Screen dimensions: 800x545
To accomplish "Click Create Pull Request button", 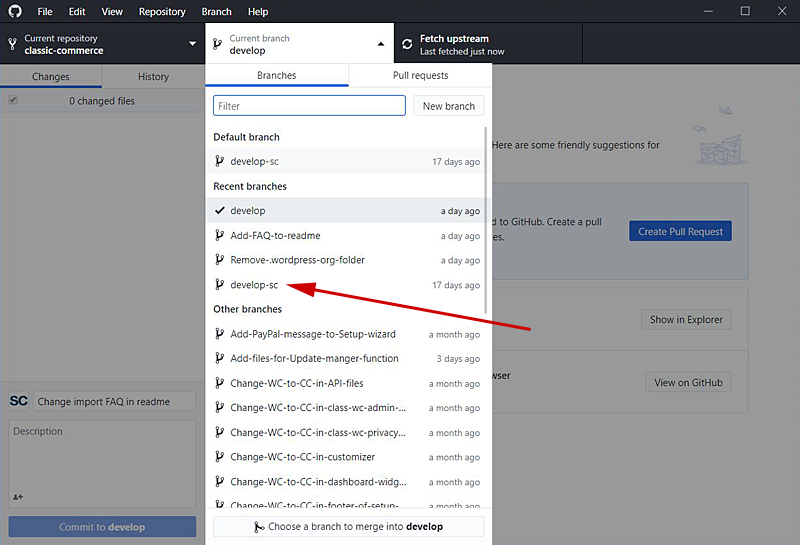I will point(680,231).
